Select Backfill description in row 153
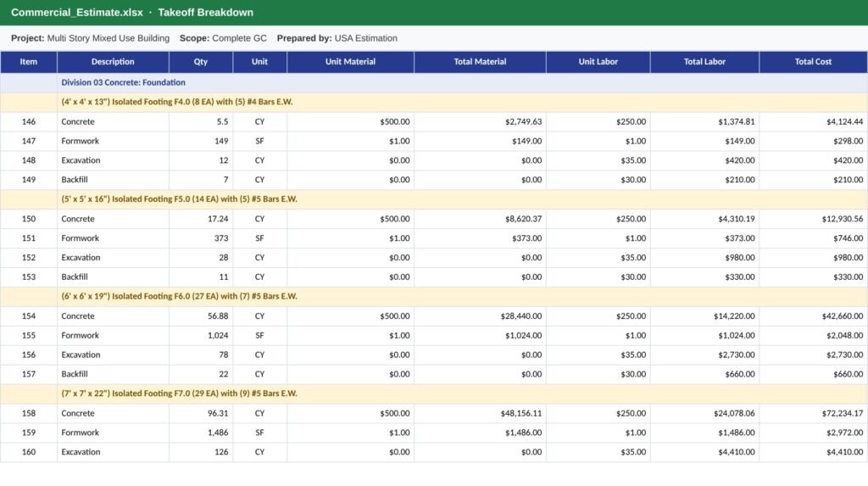Image resolution: width=868 pixels, height=486 pixels. 113,277
